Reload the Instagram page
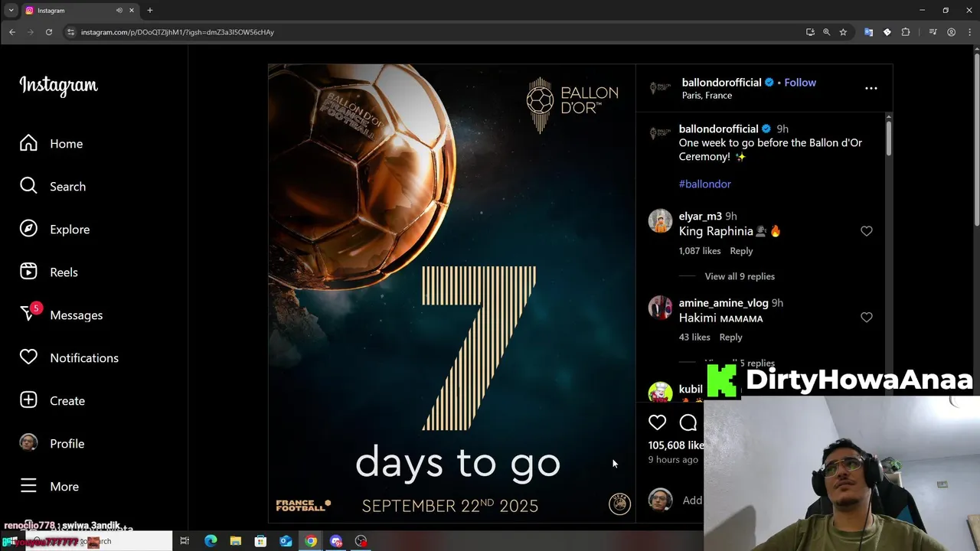This screenshot has width=980, height=551. [49, 32]
